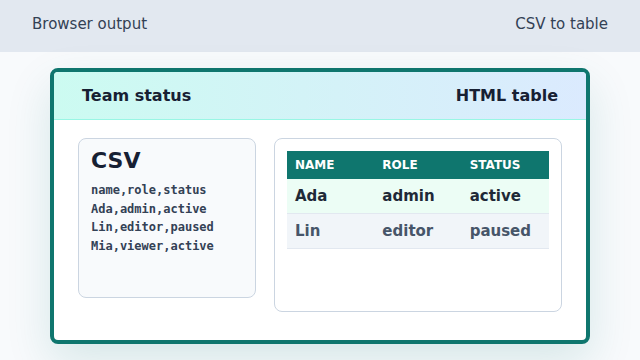Click the 'admin' table cell
Image resolution: width=640 pixels, height=360 pixels.
pyautogui.click(x=418, y=196)
